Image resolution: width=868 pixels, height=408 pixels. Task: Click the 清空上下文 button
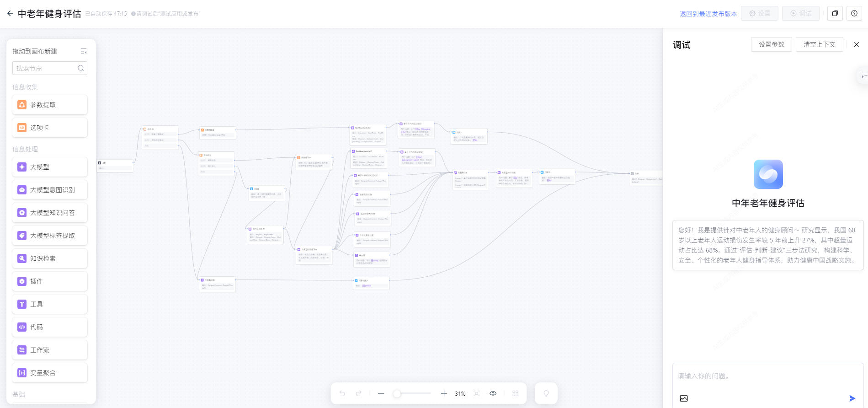tap(819, 44)
